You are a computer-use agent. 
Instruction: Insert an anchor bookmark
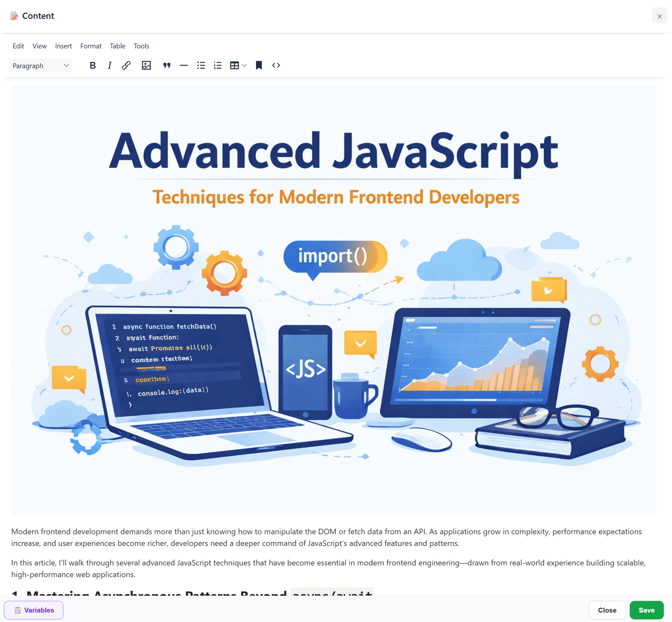tap(259, 65)
